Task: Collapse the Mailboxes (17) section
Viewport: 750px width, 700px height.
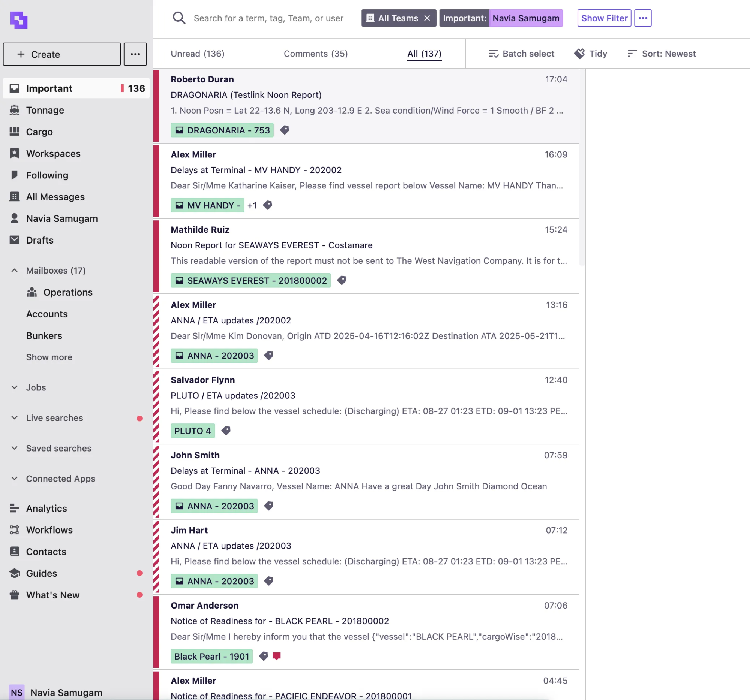Action: click(x=14, y=270)
